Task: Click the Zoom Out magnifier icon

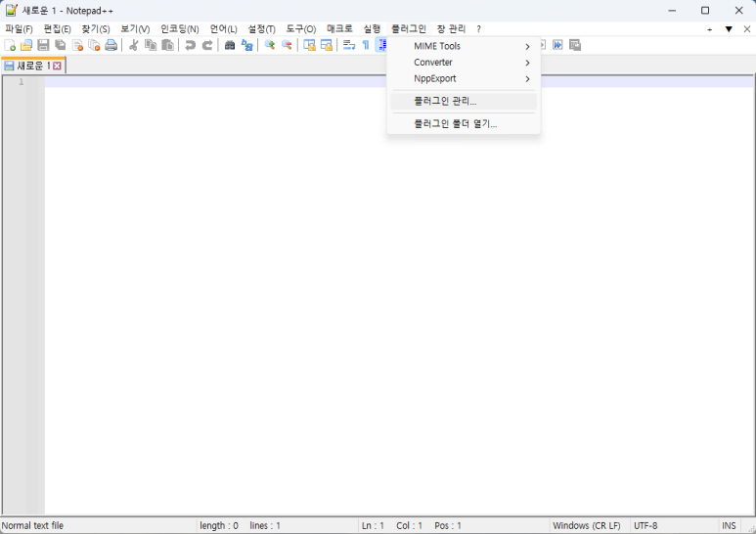Action: point(287,45)
